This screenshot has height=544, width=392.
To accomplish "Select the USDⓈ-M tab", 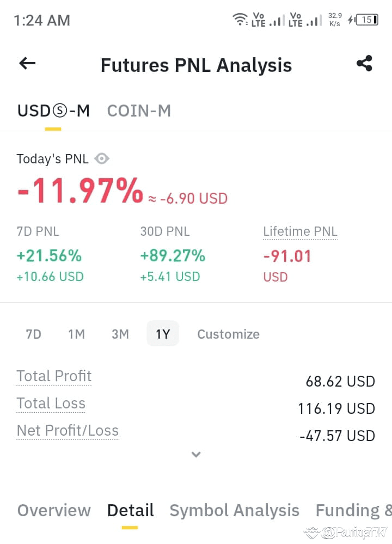I will (x=53, y=111).
